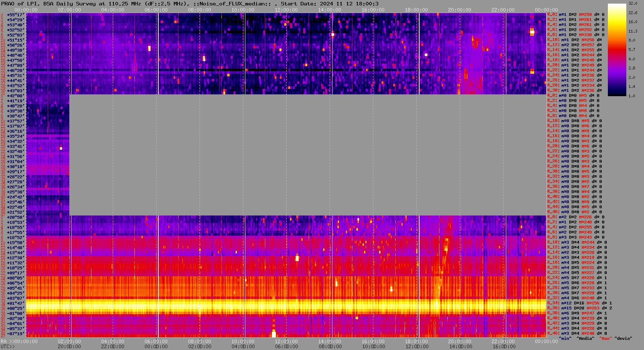Click row 'R_16: m=3 D=4 M=219'
Image resolution: width=644 pixels, height=350 pixels.
tap(577, 257)
